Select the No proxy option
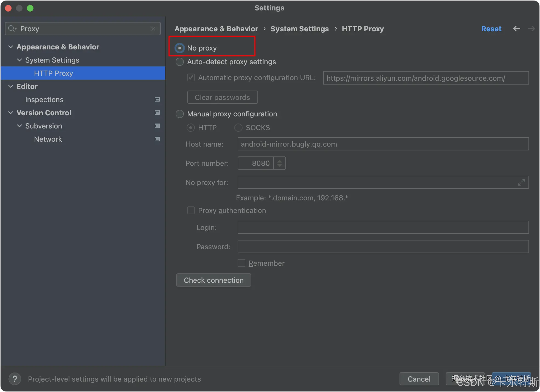Screen dimensions: 540x392 (x=180, y=48)
